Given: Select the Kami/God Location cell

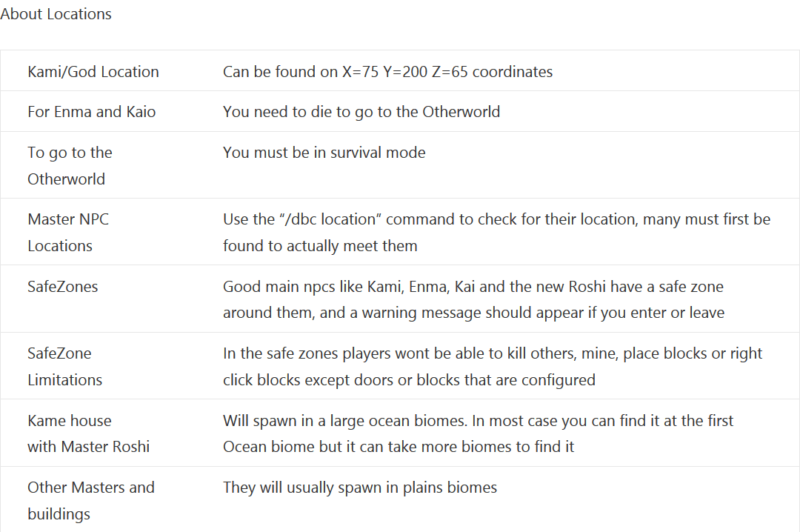Looking at the screenshot, I should [x=93, y=71].
